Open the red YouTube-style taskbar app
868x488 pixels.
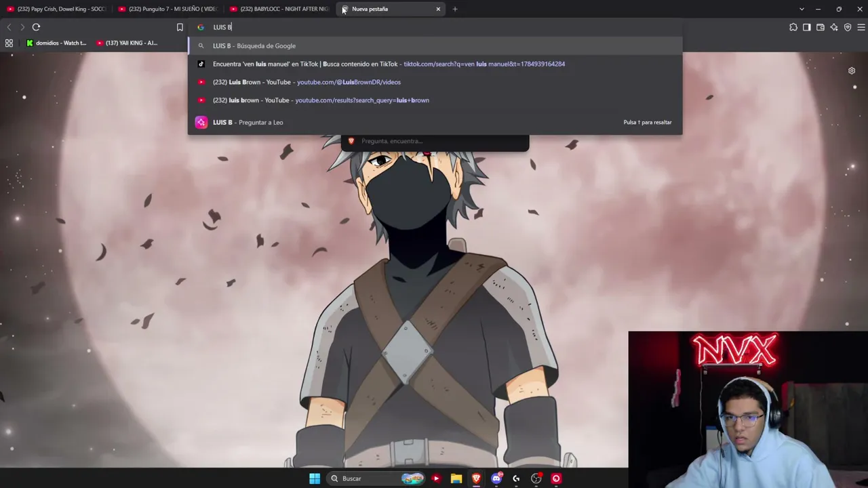(436, 479)
